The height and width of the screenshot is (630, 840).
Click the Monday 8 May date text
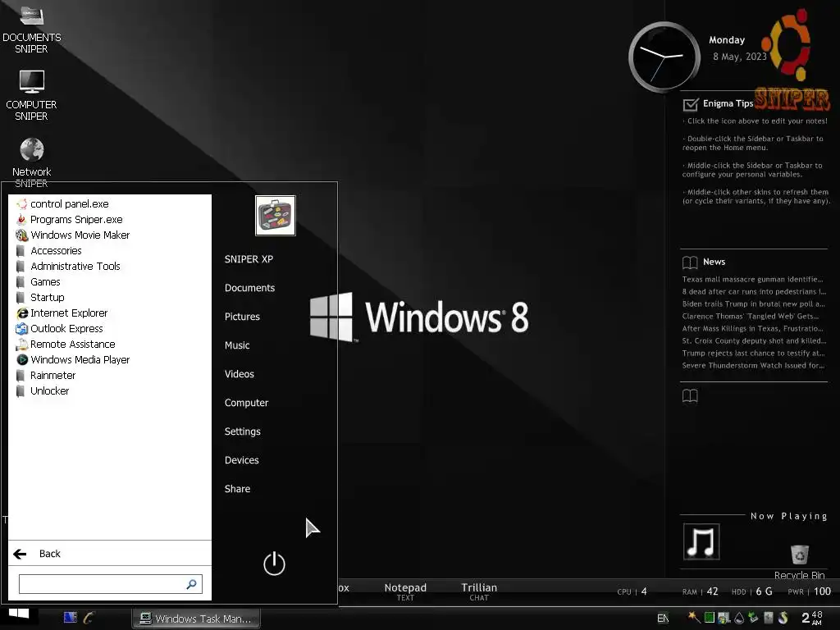tap(739, 48)
